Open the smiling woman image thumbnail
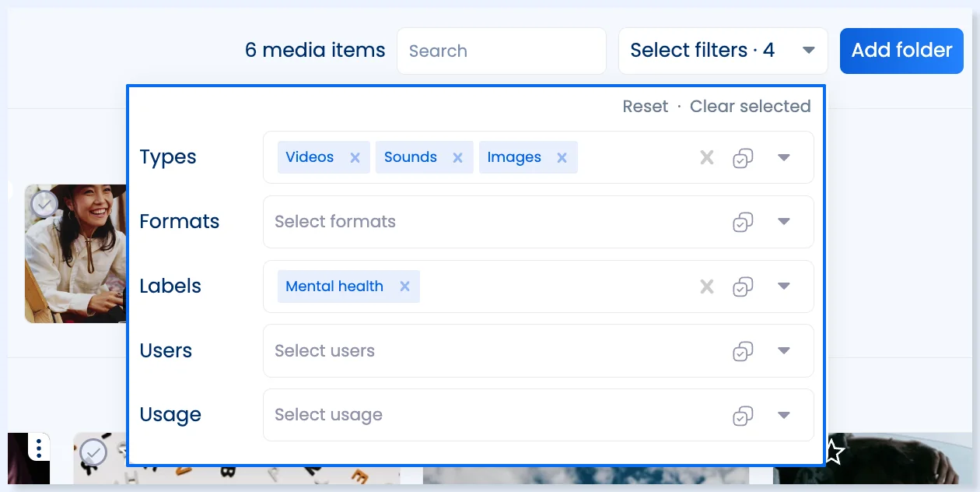The image size is (980, 492). pyautogui.click(x=76, y=254)
